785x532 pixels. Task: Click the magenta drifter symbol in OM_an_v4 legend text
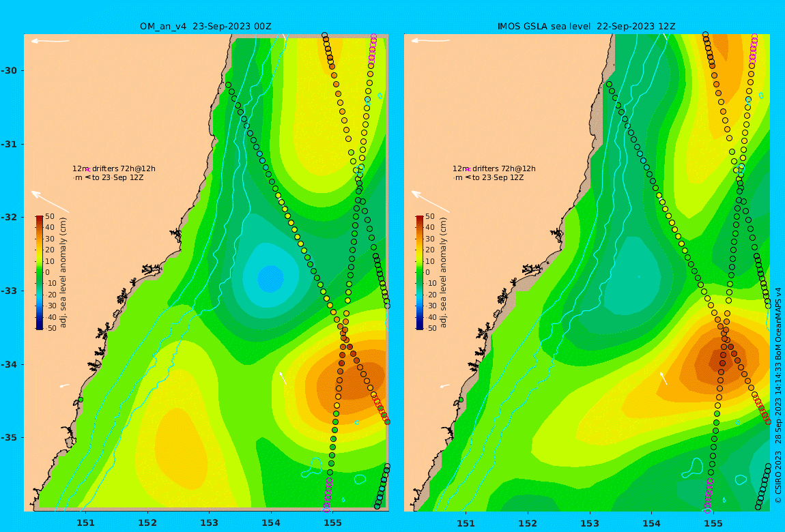coord(87,170)
